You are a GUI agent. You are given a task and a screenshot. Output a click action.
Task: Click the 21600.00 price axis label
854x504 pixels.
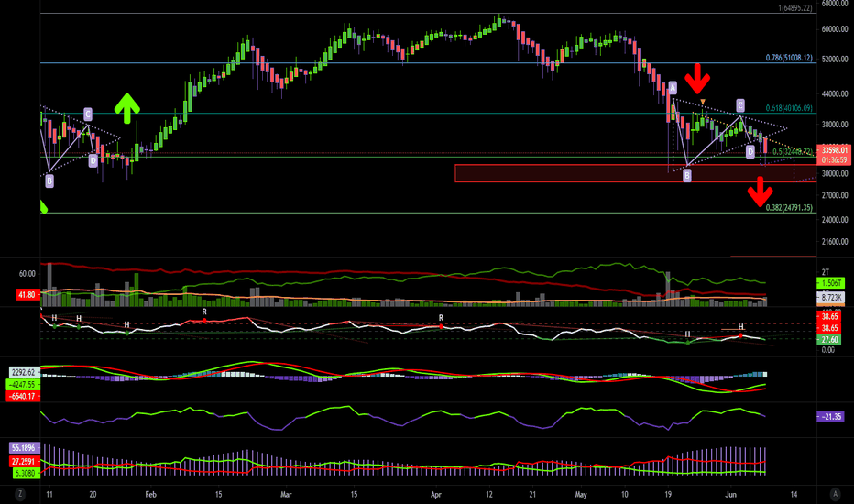point(835,242)
